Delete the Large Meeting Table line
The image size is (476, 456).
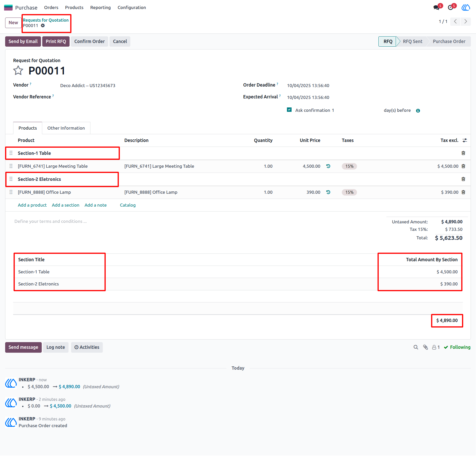point(463,166)
